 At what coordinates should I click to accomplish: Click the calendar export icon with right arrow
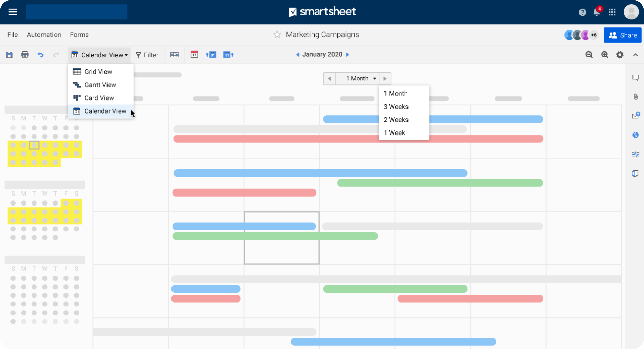click(x=229, y=54)
